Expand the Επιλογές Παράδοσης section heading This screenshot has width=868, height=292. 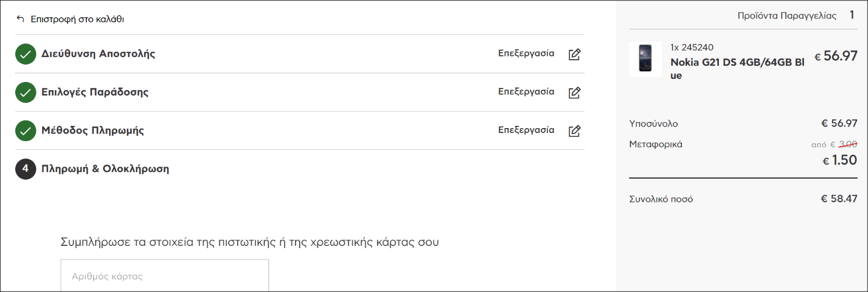(x=95, y=92)
